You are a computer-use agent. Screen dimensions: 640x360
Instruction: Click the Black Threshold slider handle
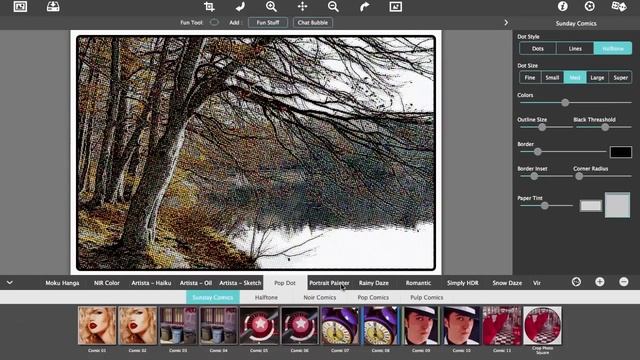605,127
